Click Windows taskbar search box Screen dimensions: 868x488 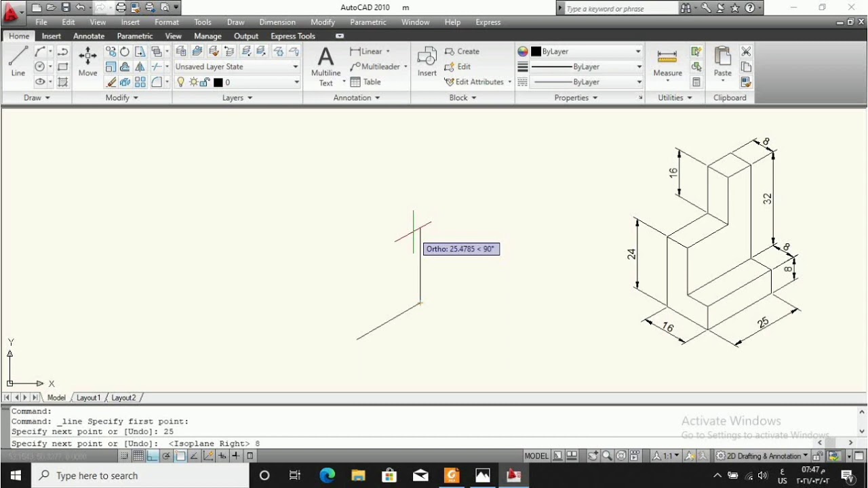click(142, 476)
